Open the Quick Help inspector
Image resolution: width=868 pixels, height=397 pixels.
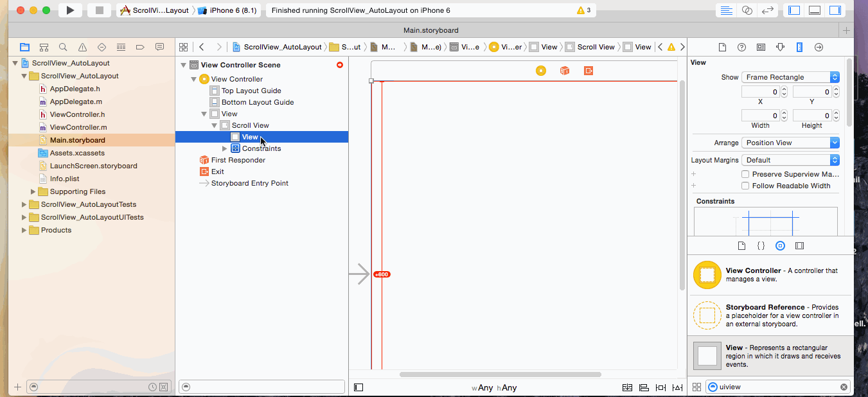[x=741, y=47]
